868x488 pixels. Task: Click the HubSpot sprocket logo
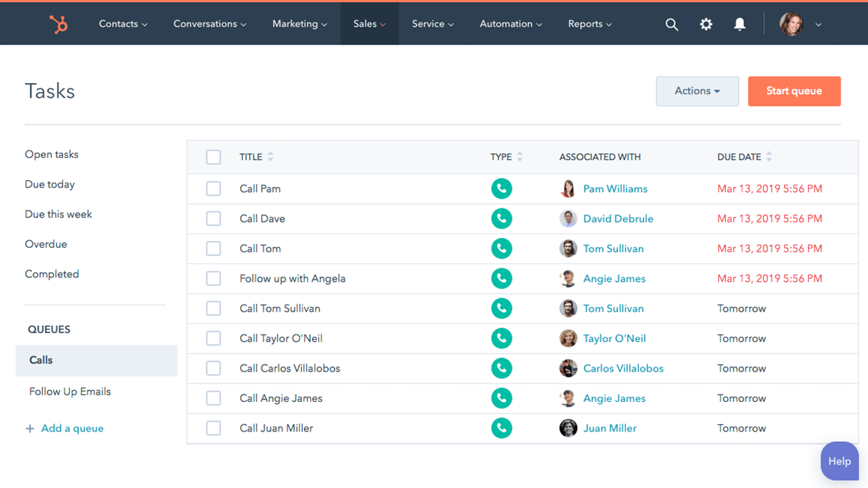coord(58,24)
